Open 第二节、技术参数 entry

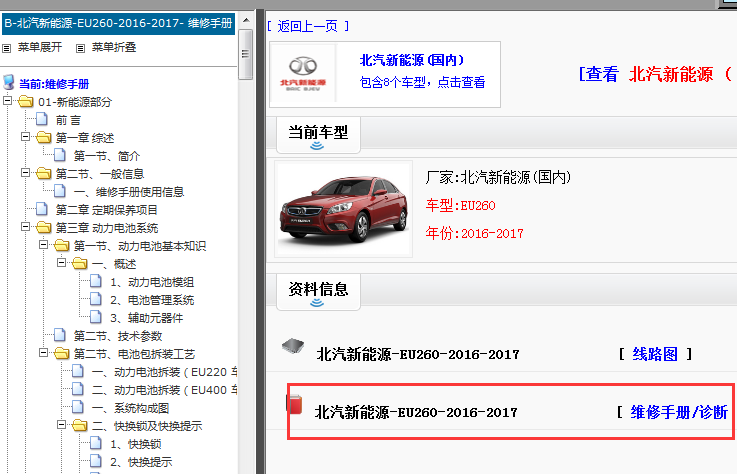[118, 336]
